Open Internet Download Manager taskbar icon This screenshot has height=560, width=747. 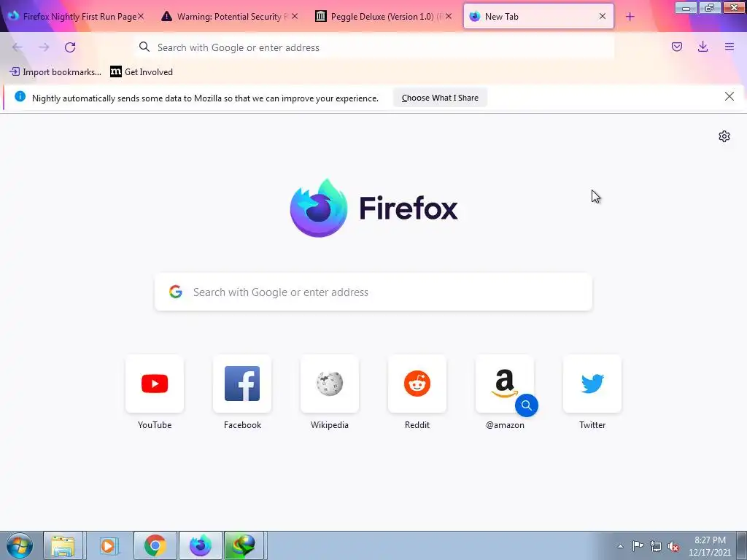tap(244, 545)
